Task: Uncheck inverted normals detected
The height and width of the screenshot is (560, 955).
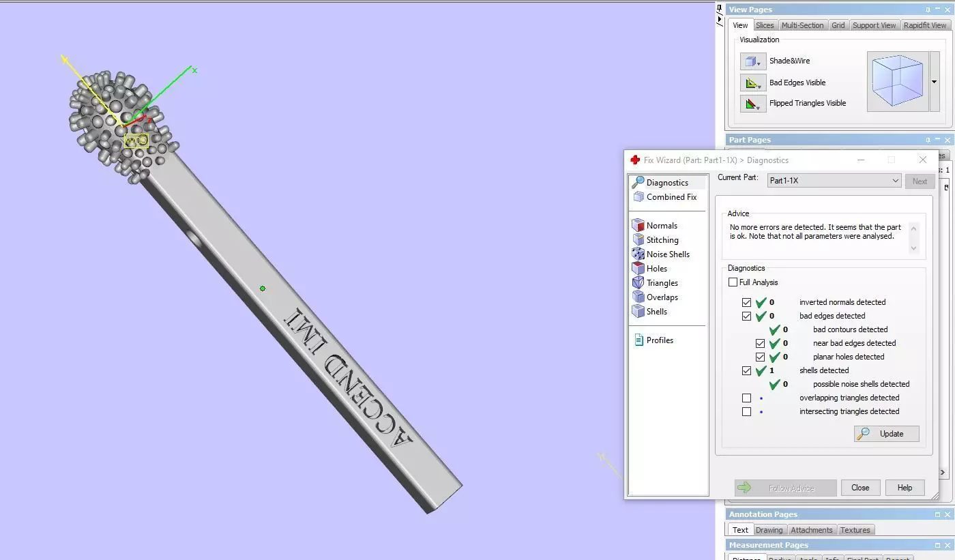Action: 746,302
